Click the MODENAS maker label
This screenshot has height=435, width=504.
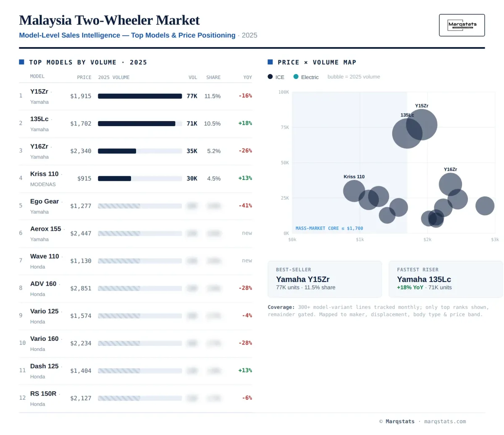[43, 185]
